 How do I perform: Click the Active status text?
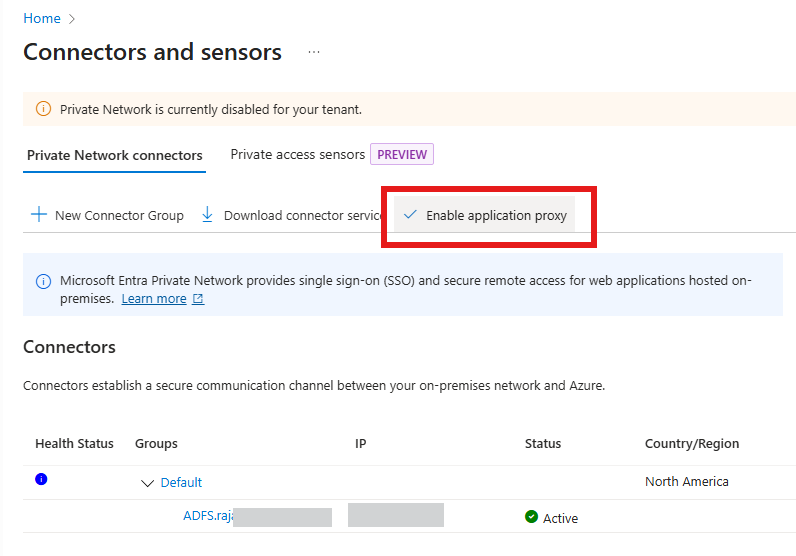pyautogui.click(x=560, y=518)
